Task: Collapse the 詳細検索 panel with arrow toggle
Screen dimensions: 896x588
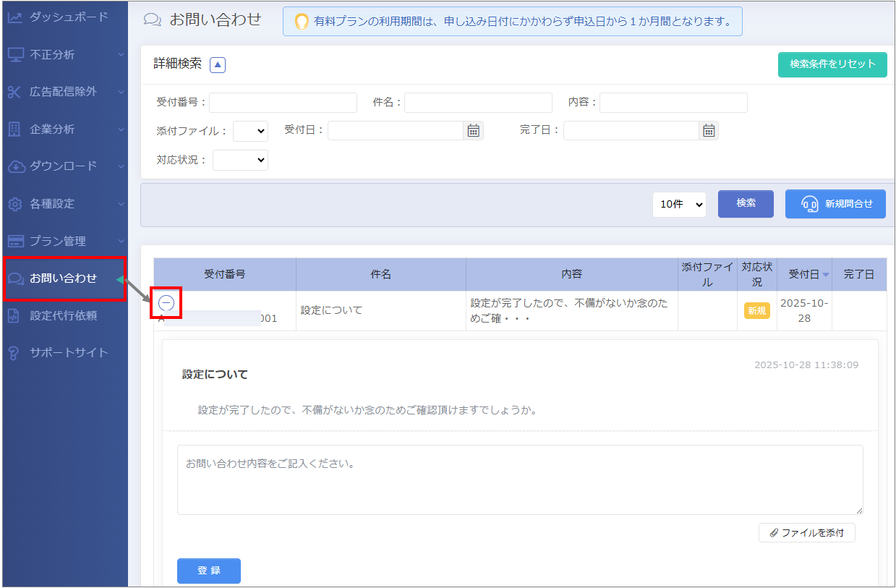Action: coord(218,64)
